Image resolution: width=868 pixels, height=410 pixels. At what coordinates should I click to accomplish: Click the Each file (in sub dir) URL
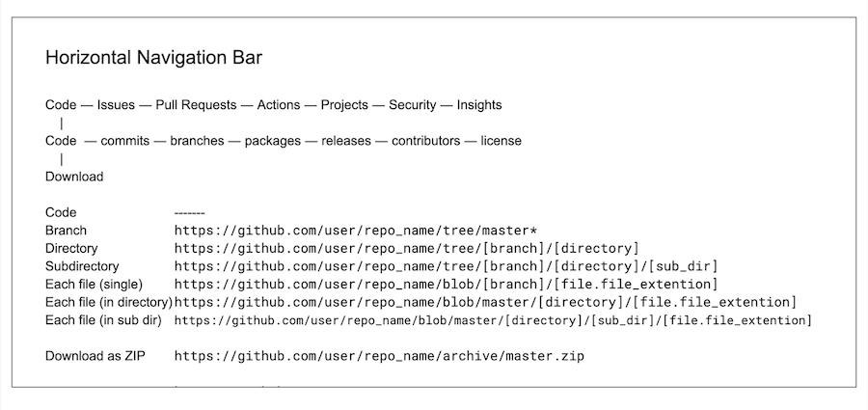coord(492,319)
